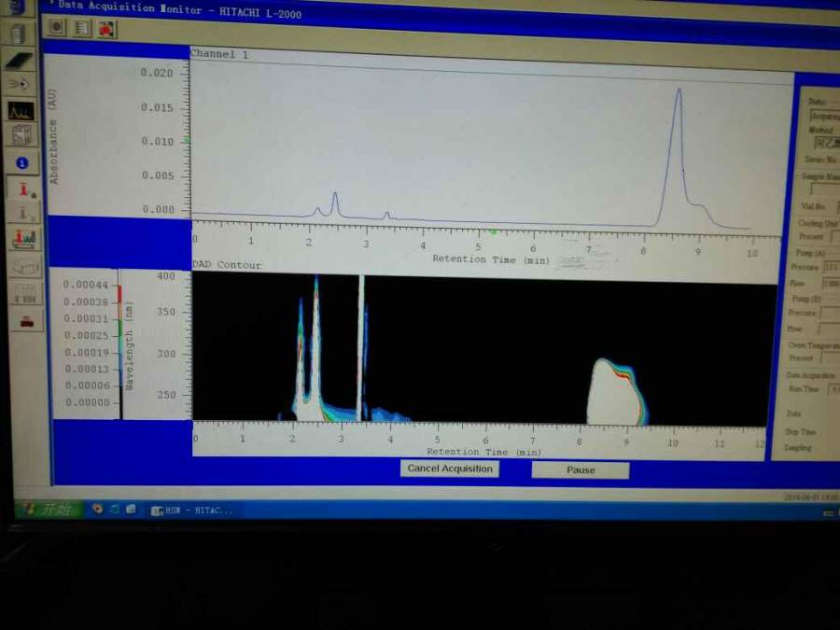Click the blue information circle sidebar icon
Screen dimensions: 840x630
click(x=22, y=162)
